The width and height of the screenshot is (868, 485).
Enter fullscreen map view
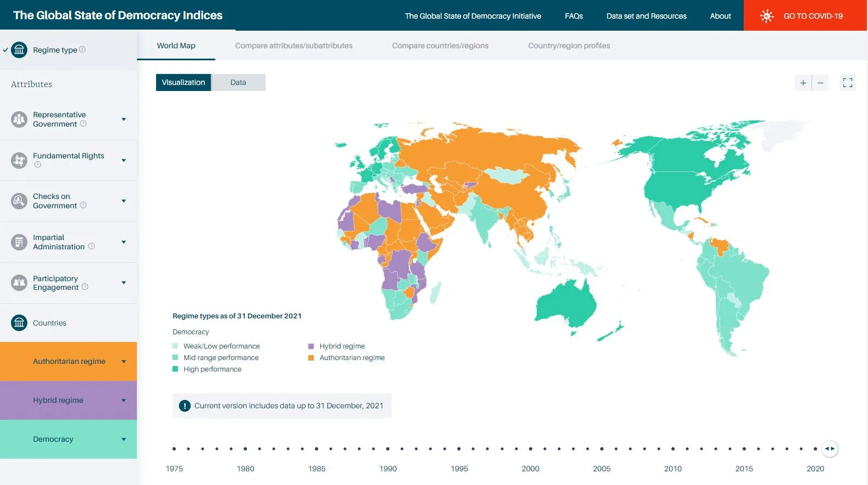click(847, 83)
